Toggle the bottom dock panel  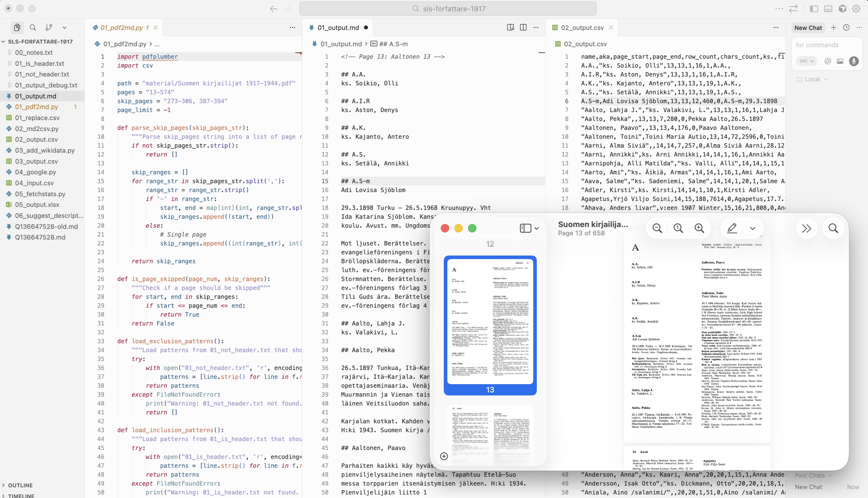828,9
